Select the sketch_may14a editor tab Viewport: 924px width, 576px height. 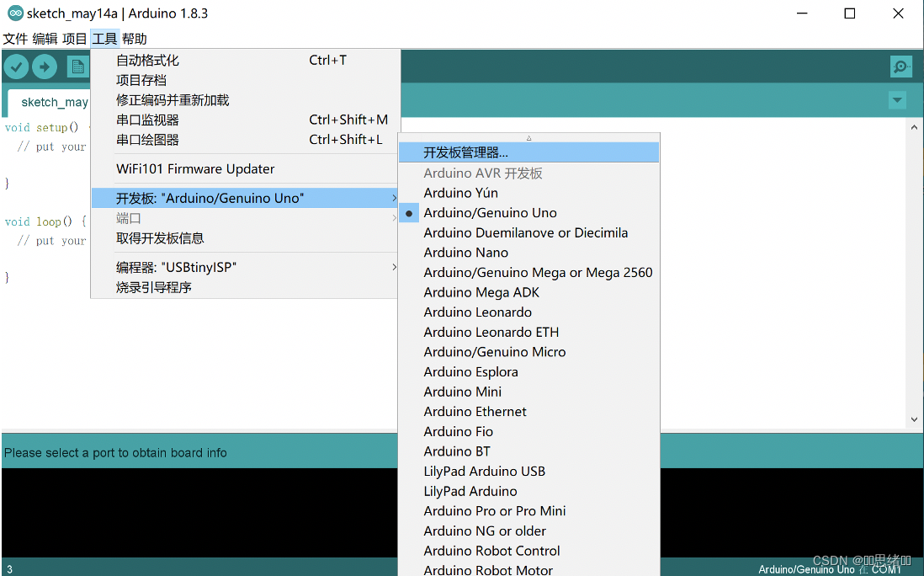click(x=48, y=102)
